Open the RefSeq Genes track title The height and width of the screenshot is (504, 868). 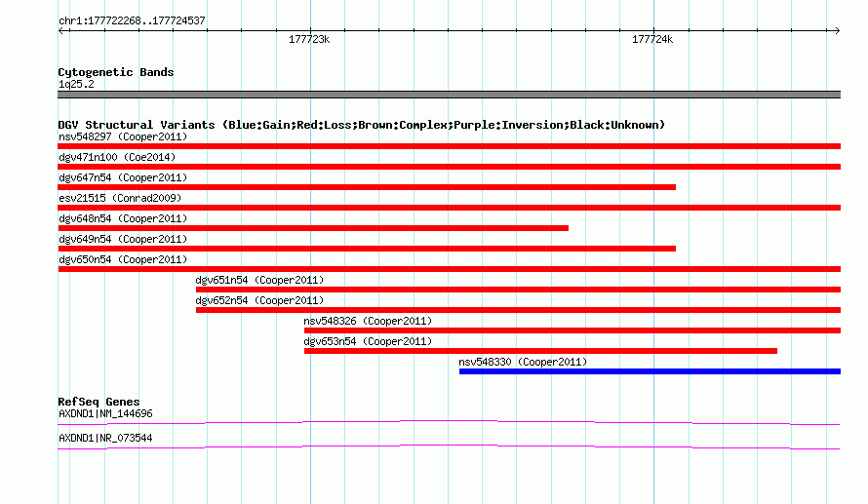99,403
